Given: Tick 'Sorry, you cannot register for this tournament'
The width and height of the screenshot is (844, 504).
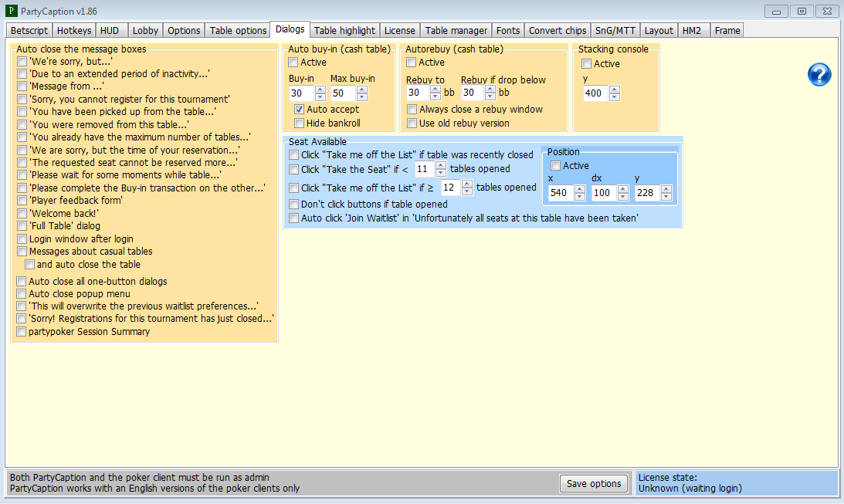Looking at the screenshot, I should (22, 99).
